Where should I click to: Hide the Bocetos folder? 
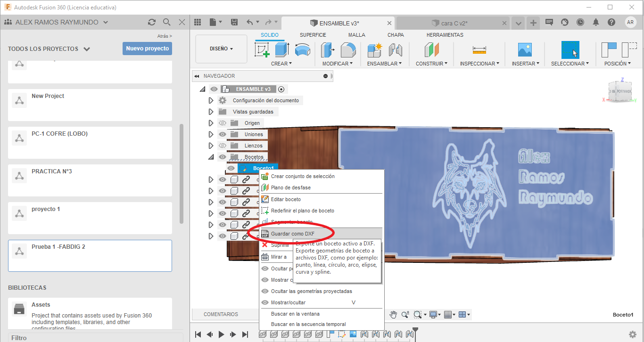tap(223, 157)
